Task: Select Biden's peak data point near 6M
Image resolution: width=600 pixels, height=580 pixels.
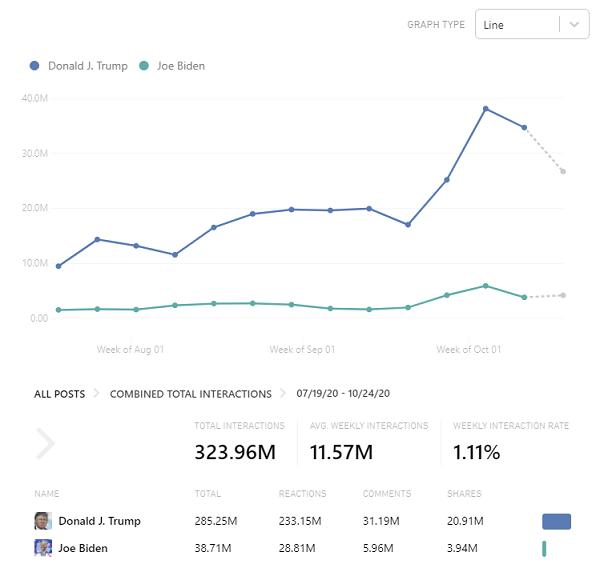Action: click(486, 286)
